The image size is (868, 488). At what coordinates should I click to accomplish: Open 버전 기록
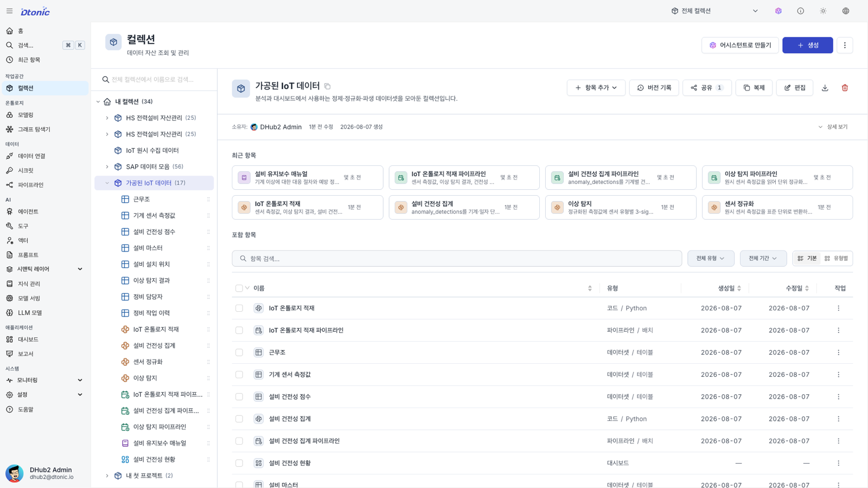(x=654, y=88)
